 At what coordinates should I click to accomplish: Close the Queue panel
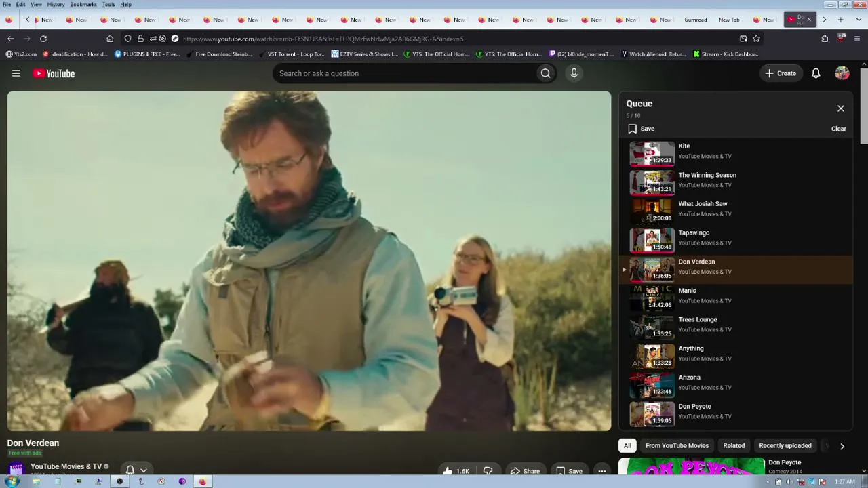click(841, 108)
